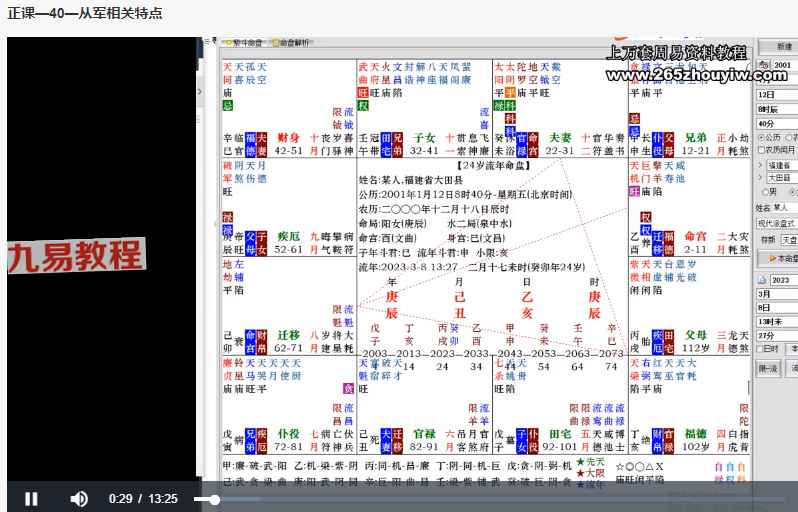Screen dimensions: 798x512
Task: Pause the video playback
Action: click(31, 498)
